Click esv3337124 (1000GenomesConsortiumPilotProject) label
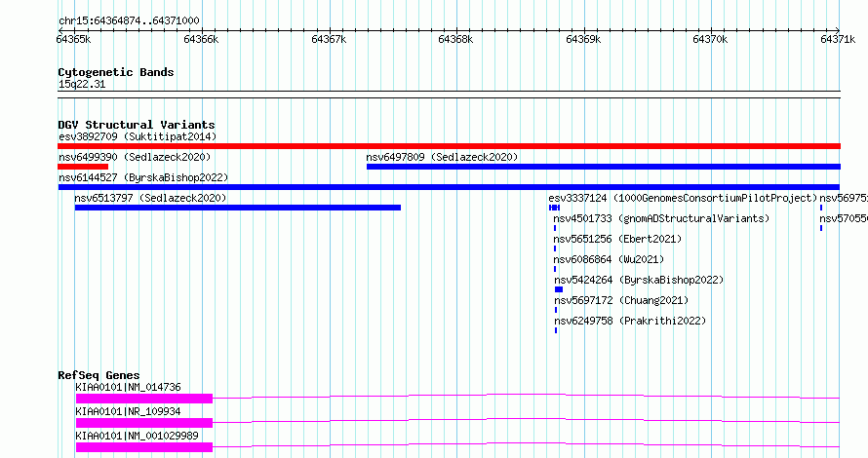Image resolution: width=868 pixels, height=458 pixels. 683,198
